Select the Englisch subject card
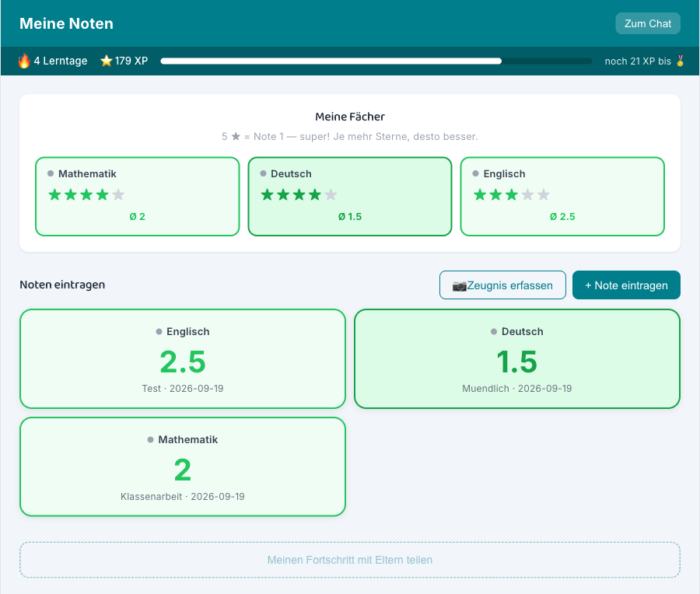The image size is (700, 594). [x=562, y=197]
